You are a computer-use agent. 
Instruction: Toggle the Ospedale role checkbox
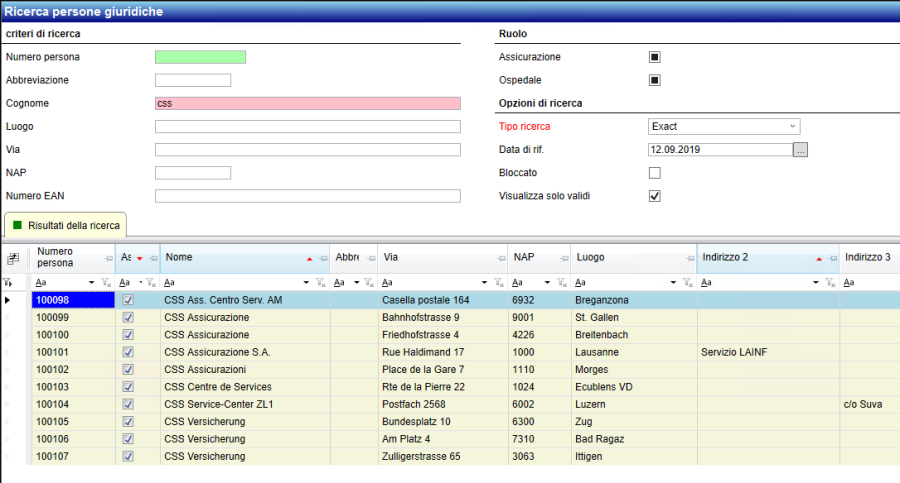(x=655, y=80)
